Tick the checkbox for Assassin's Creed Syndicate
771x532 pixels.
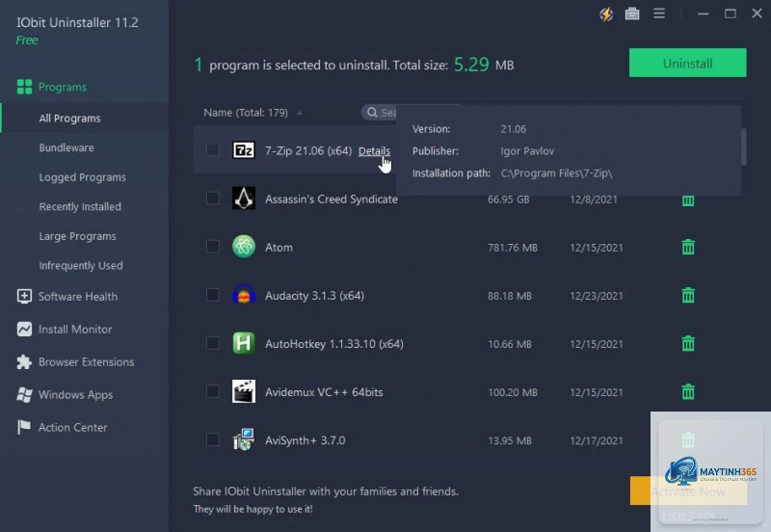tap(213, 198)
